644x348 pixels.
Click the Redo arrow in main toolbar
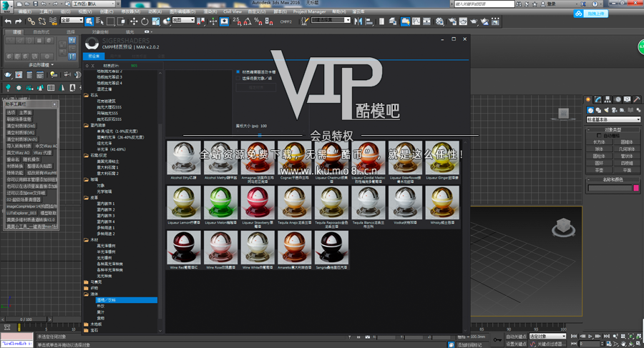point(19,21)
